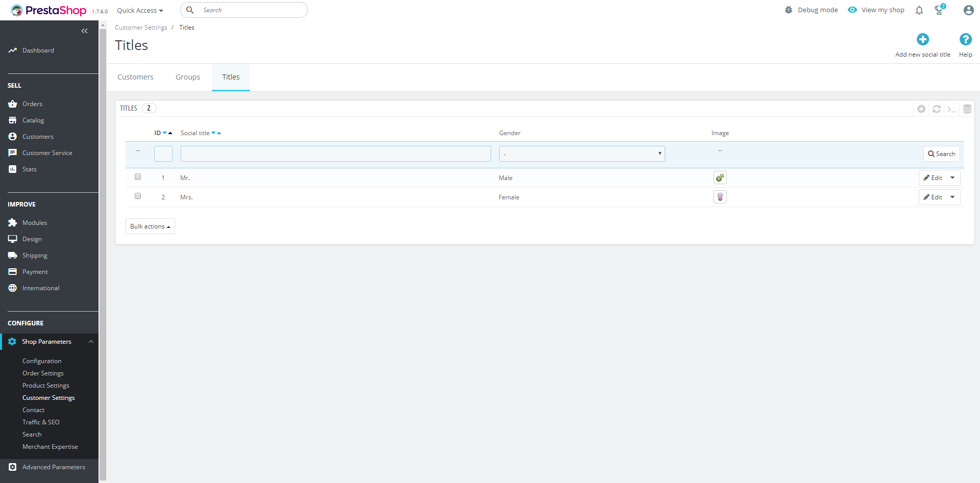Edit the Mrs. title
Viewport: 980px width, 483px height.
(x=933, y=197)
